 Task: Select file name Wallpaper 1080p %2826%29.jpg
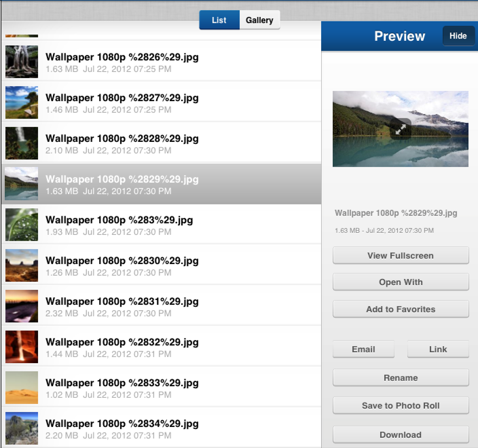coord(122,57)
